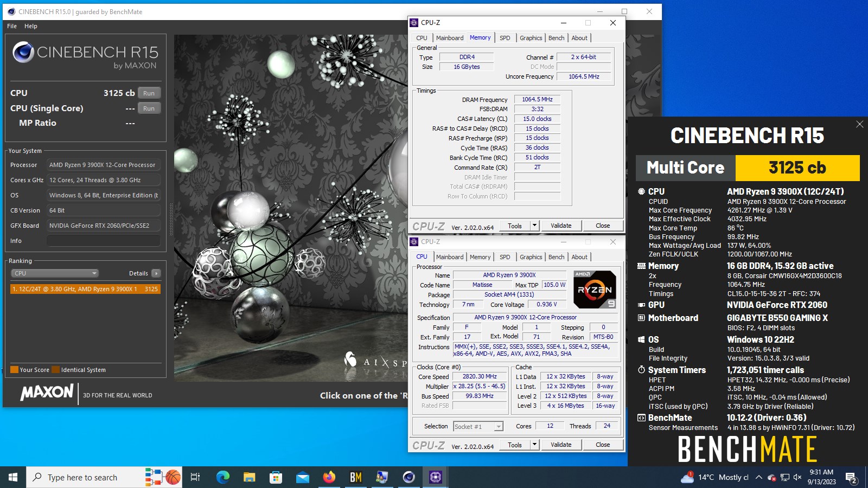Click the CPU chip icon in BenchMate panel
The width and height of the screenshot is (868, 488).
[x=641, y=191]
